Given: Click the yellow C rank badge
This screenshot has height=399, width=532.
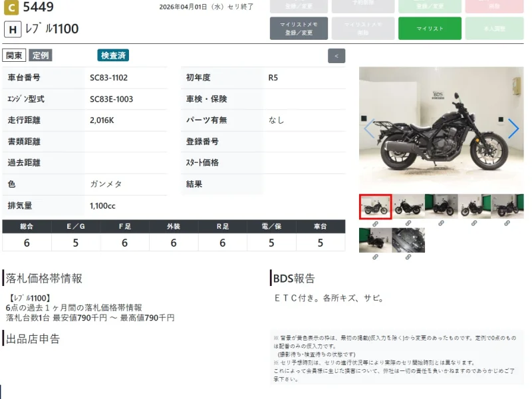Looking at the screenshot, I should tap(11, 7).
